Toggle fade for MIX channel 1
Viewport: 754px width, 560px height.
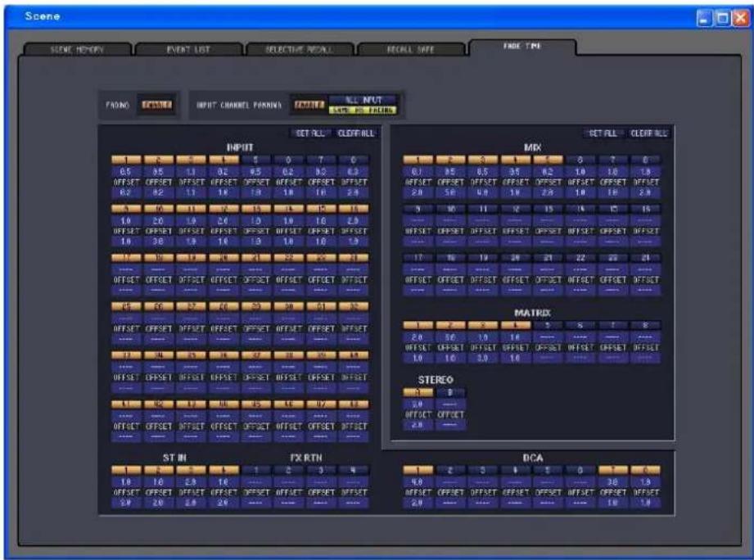[x=418, y=160]
